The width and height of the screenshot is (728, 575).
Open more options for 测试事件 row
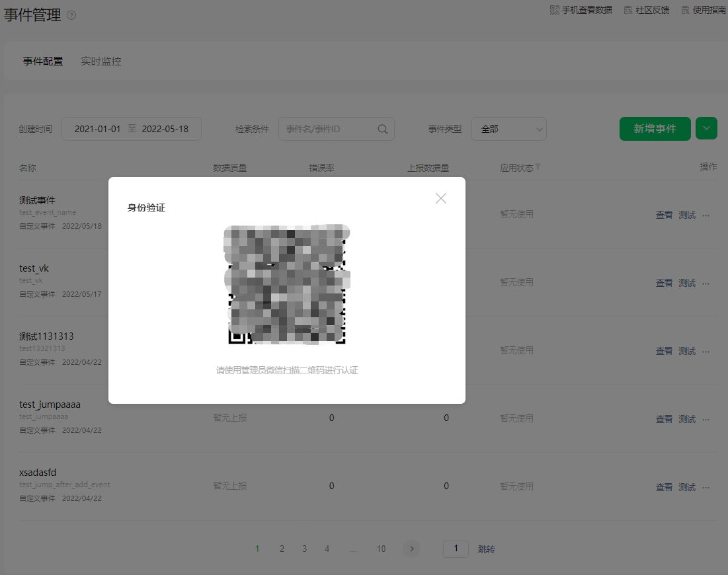coord(706,215)
